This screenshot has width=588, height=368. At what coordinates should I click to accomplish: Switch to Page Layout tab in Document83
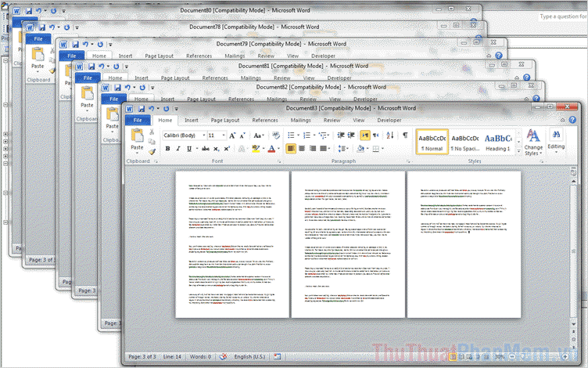(x=225, y=120)
